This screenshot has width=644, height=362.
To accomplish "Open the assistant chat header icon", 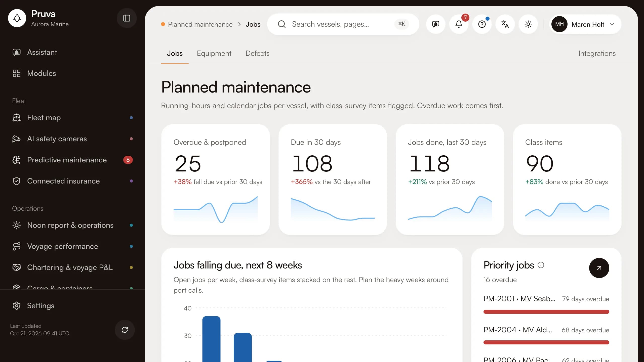I will pyautogui.click(x=436, y=24).
